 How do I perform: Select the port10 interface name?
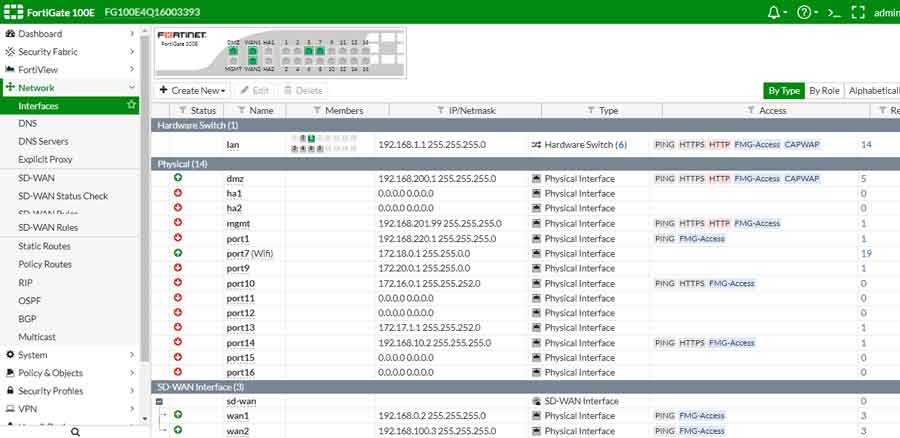click(x=240, y=284)
